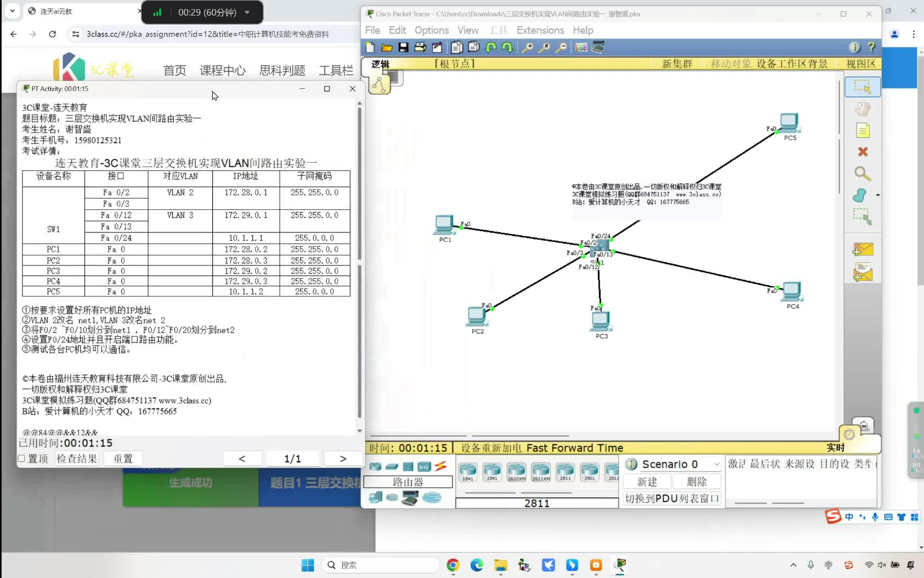Click the Zoom In magnifier icon
The height and width of the screenshot is (578, 924).
pos(527,48)
